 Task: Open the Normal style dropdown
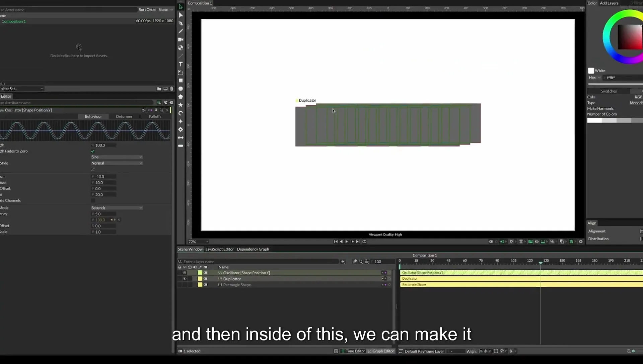pos(117,163)
